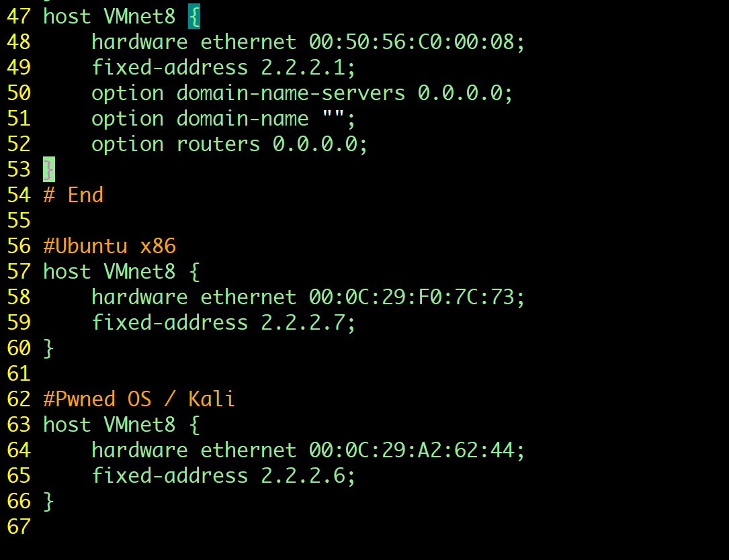Click the word routers on line 52
Viewport: 729px width, 560px height.
218,144
